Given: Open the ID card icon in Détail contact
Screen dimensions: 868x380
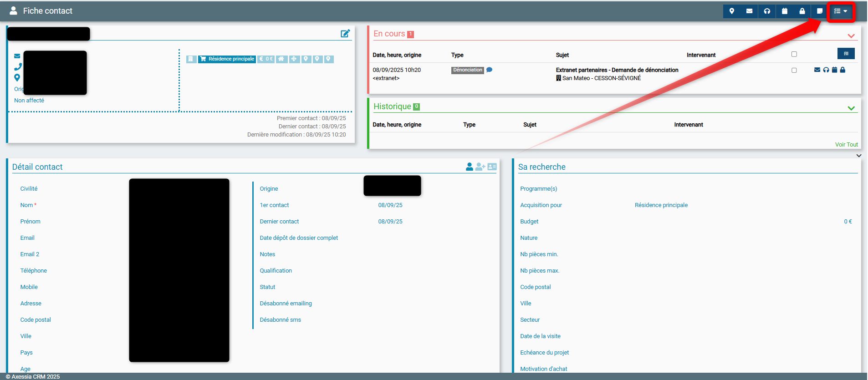Looking at the screenshot, I should 492,167.
